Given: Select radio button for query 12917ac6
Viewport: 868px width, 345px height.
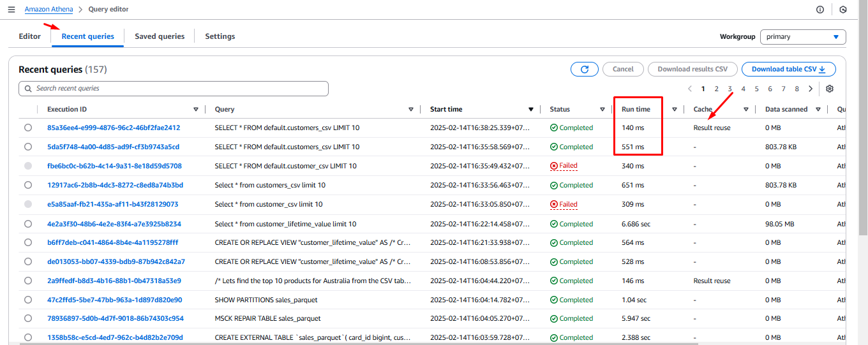Looking at the screenshot, I should pos(28,185).
